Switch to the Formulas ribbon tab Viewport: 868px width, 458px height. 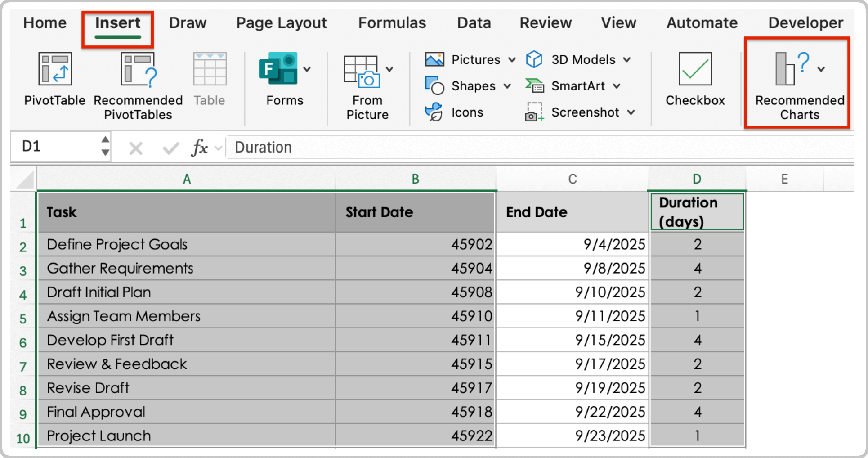click(392, 22)
